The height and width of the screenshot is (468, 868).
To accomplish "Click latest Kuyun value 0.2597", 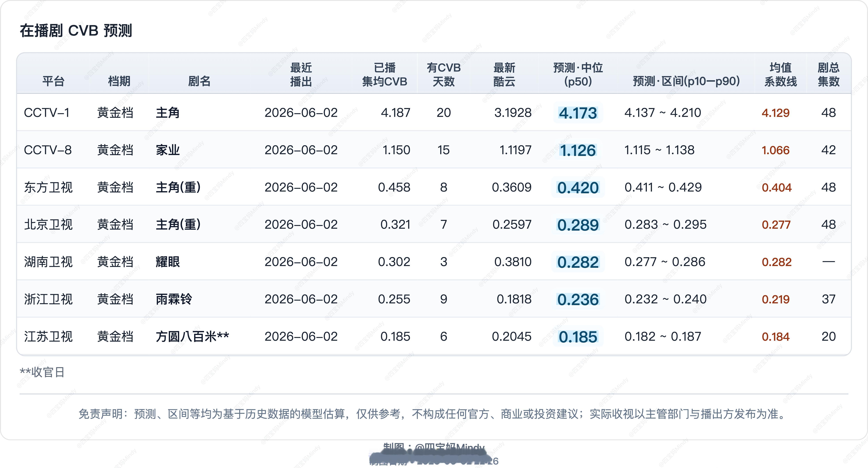I will (512, 225).
